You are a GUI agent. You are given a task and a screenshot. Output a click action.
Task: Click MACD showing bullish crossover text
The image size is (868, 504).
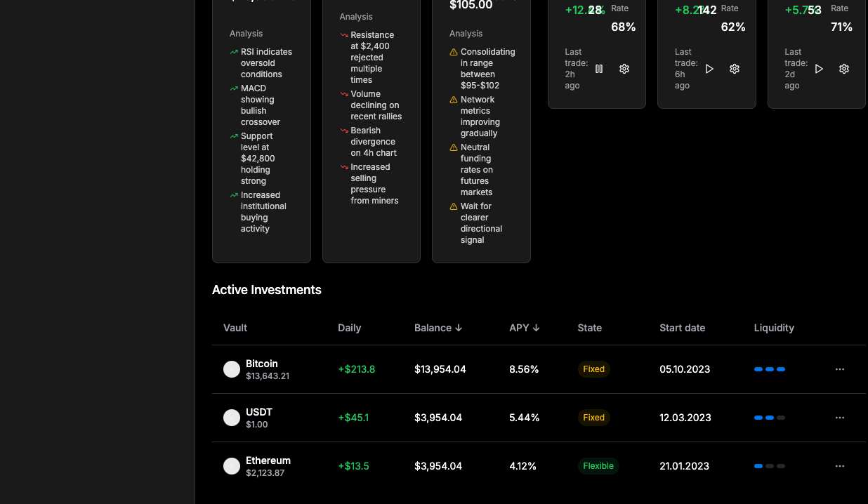tap(261, 105)
